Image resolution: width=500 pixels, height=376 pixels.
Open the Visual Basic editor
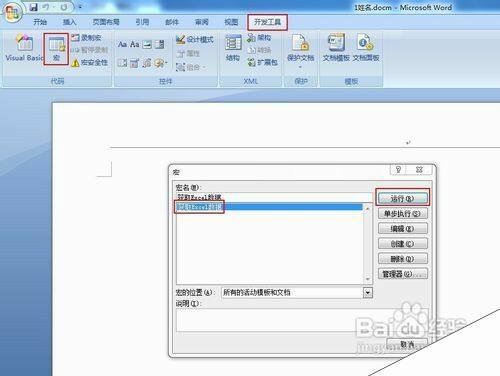24,48
